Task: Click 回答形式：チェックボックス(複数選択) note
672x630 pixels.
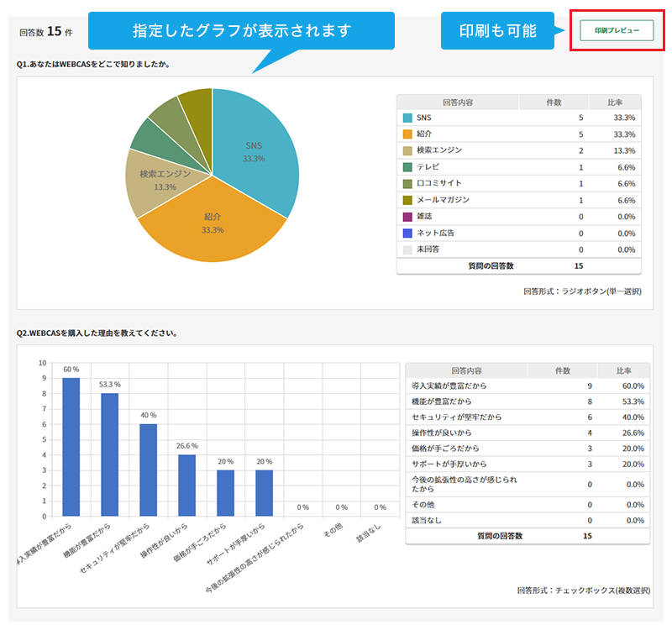Action: tap(584, 591)
